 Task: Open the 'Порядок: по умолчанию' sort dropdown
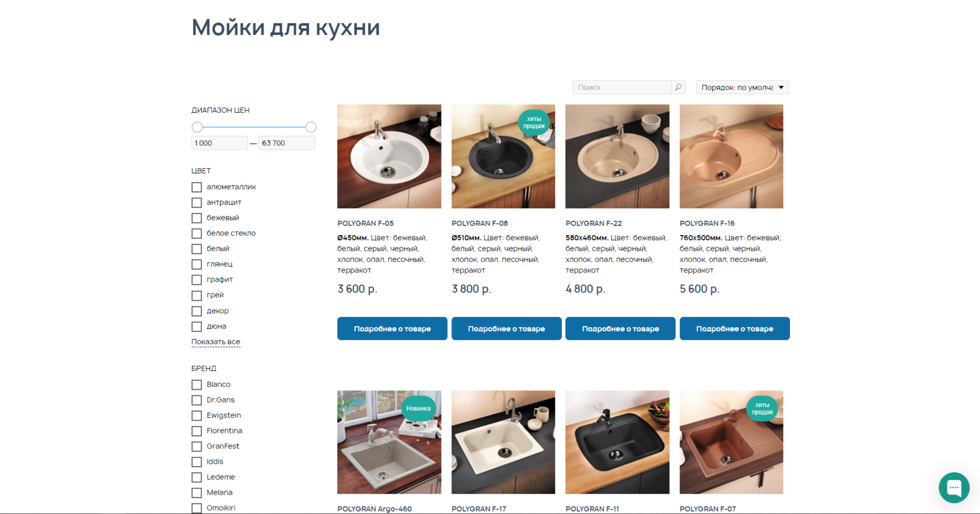(742, 88)
